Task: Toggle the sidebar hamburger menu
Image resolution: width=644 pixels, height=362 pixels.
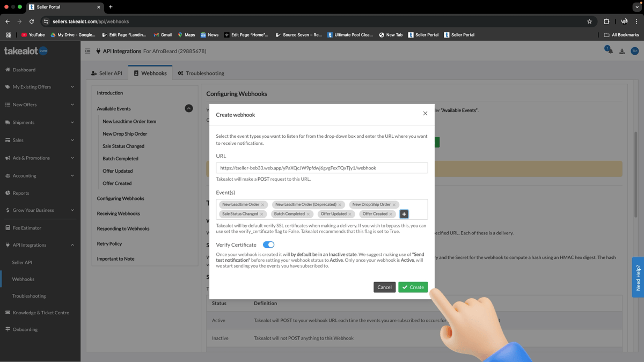Action: 87,51
